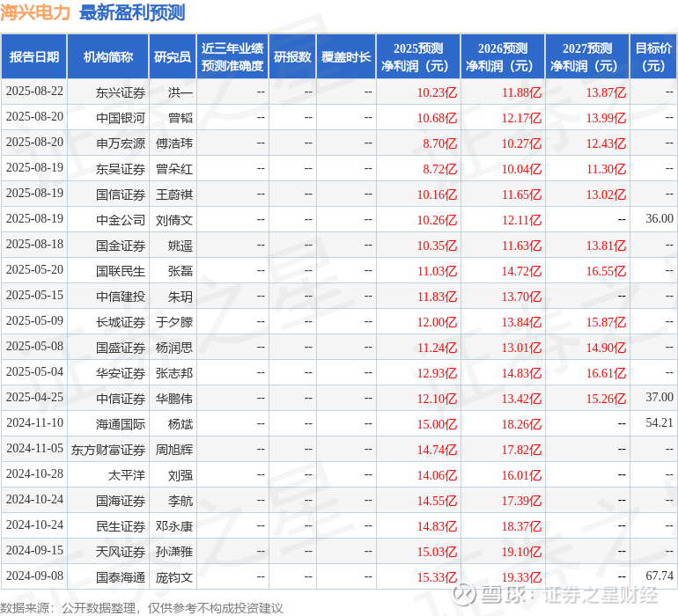Click 2026 forecast value 10.04亿

pyautogui.click(x=521, y=169)
